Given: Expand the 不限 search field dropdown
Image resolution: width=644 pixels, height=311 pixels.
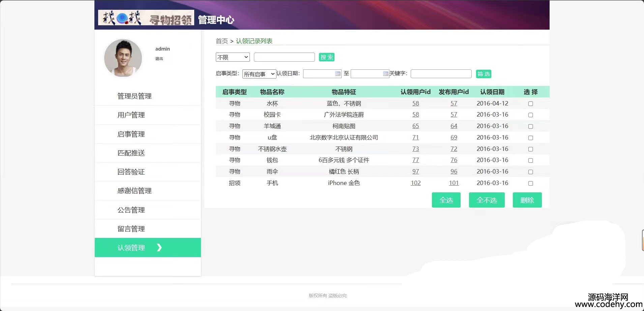Looking at the screenshot, I should 233,57.
